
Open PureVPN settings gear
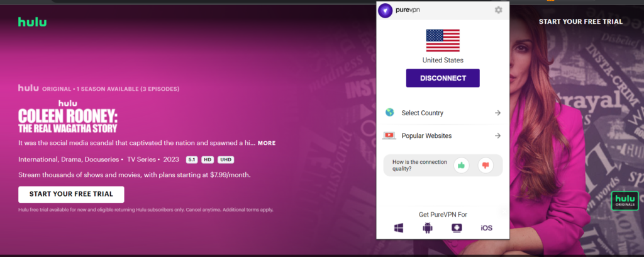(x=498, y=10)
